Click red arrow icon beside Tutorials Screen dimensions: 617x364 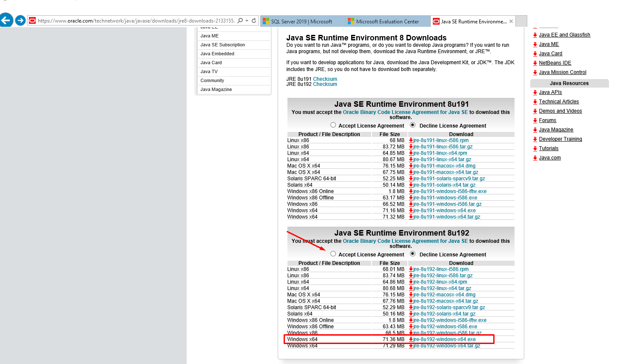(535, 149)
